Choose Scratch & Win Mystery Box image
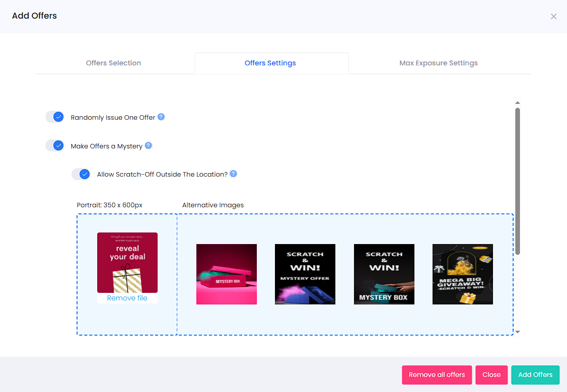 coord(384,274)
